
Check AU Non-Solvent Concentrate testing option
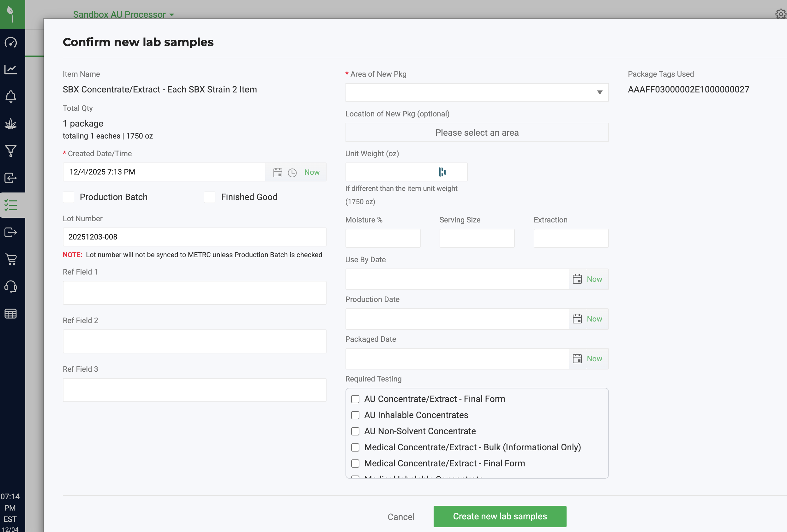355,431
